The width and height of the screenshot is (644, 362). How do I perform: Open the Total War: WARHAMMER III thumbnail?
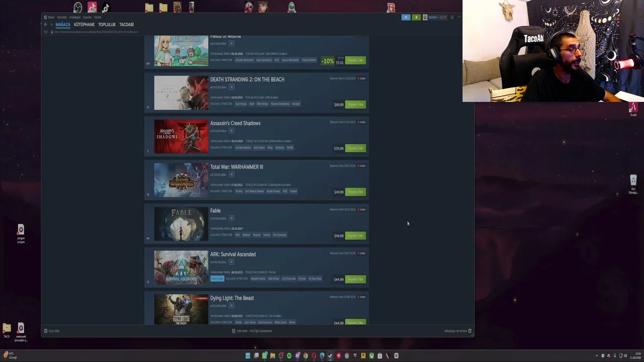pos(181,180)
